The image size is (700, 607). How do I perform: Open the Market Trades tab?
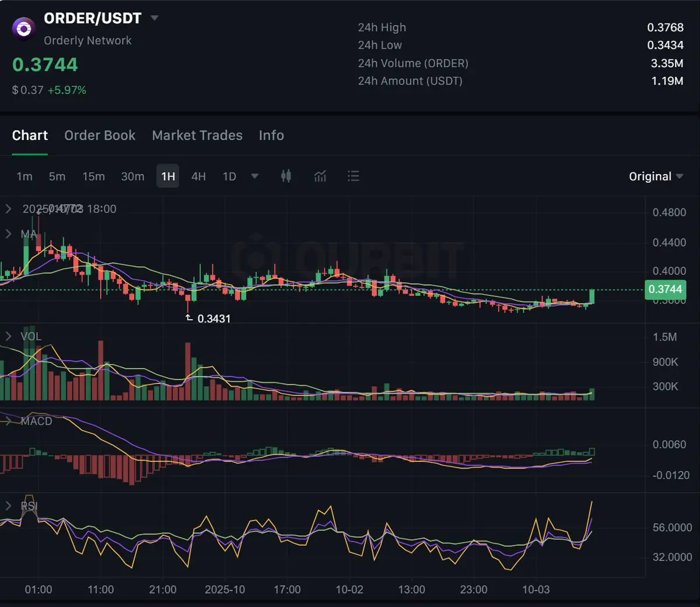tap(197, 135)
